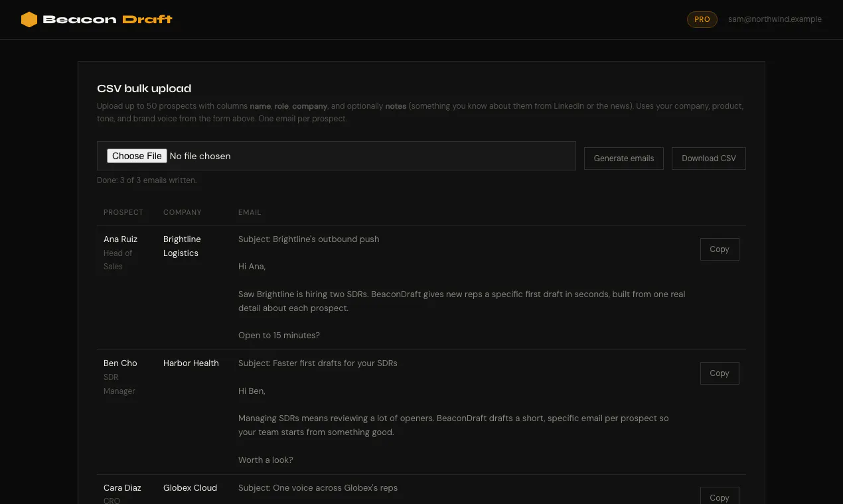Screen dimensions: 843x504
Task: Click the 'Upload up to 50 prospects' description
Action: 420,112
